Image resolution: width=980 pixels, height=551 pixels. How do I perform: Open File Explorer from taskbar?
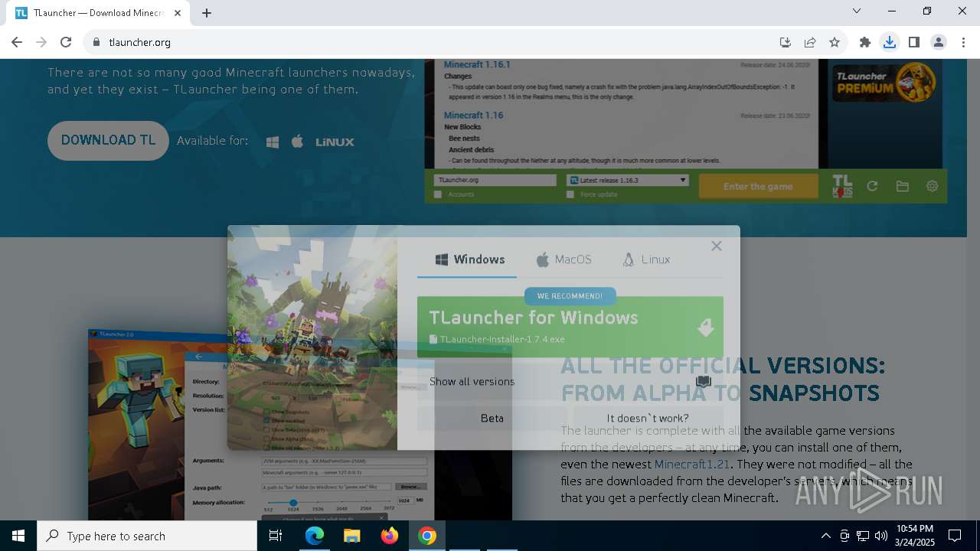tap(352, 536)
